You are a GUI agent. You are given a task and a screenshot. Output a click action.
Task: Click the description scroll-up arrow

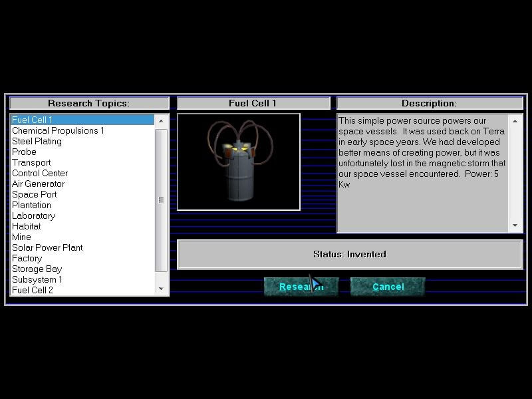point(515,121)
